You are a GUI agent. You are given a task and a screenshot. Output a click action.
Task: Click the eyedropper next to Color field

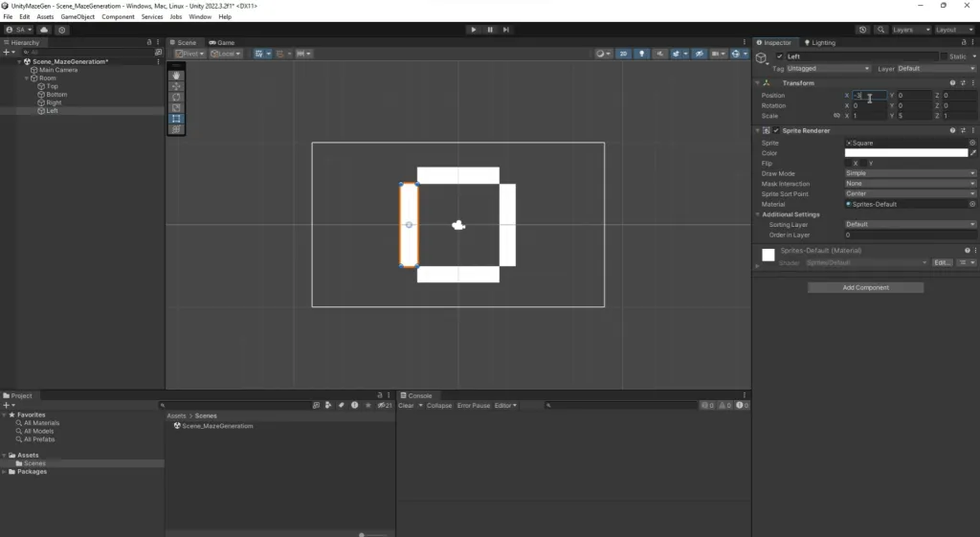click(973, 153)
